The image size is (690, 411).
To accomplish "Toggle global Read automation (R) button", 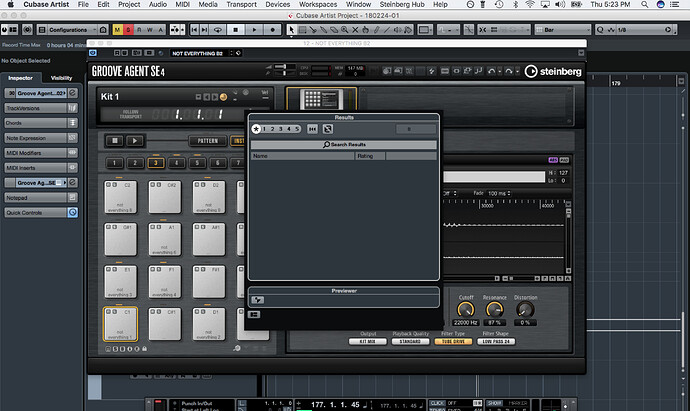I will tap(139, 30).
